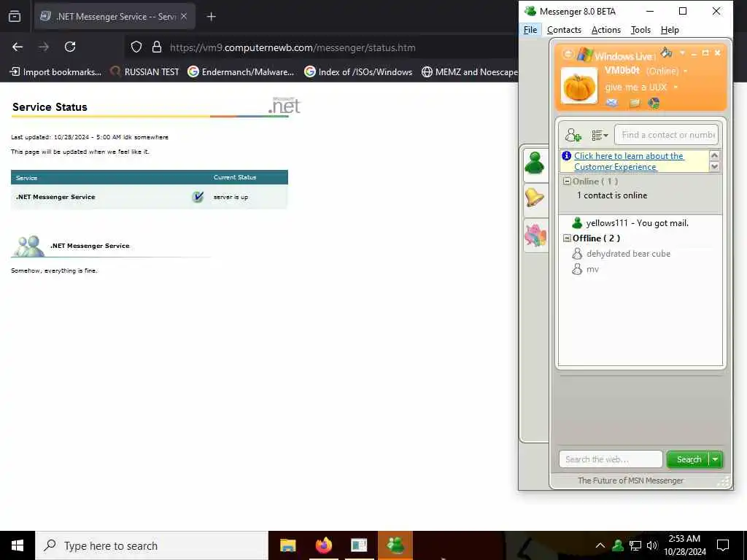Reload the page with the browser refresh icon
747x560 pixels.
click(x=70, y=47)
